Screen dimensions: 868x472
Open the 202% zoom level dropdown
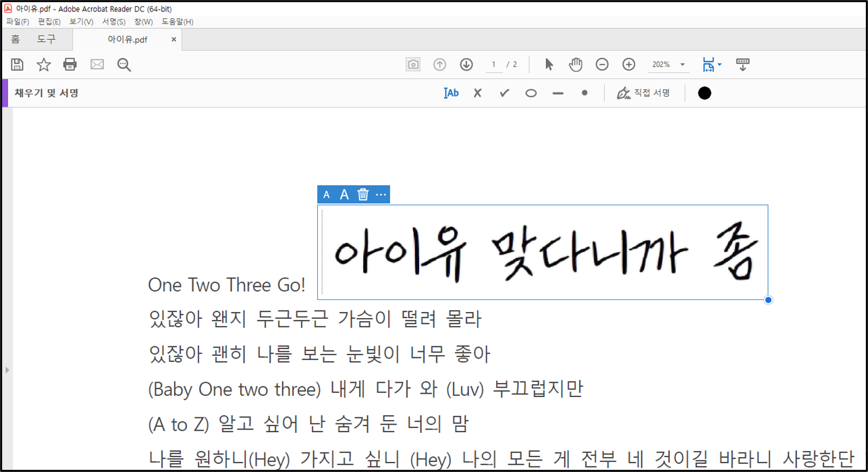pos(669,65)
